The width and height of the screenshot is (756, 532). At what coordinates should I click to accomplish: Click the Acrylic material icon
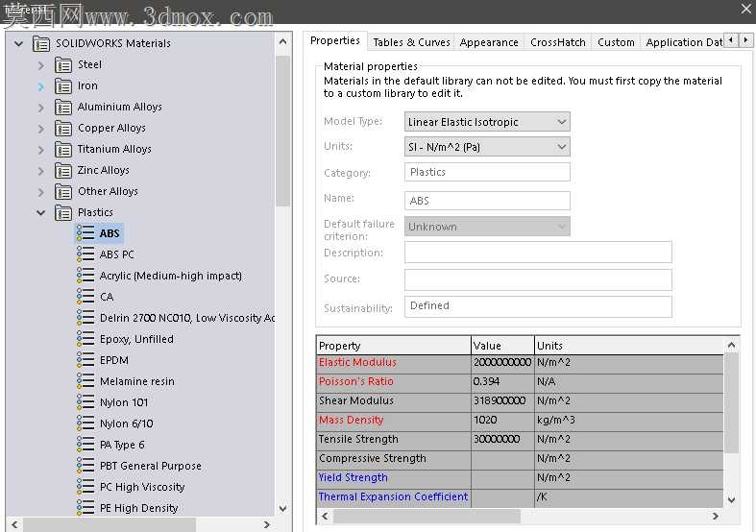tap(85, 276)
